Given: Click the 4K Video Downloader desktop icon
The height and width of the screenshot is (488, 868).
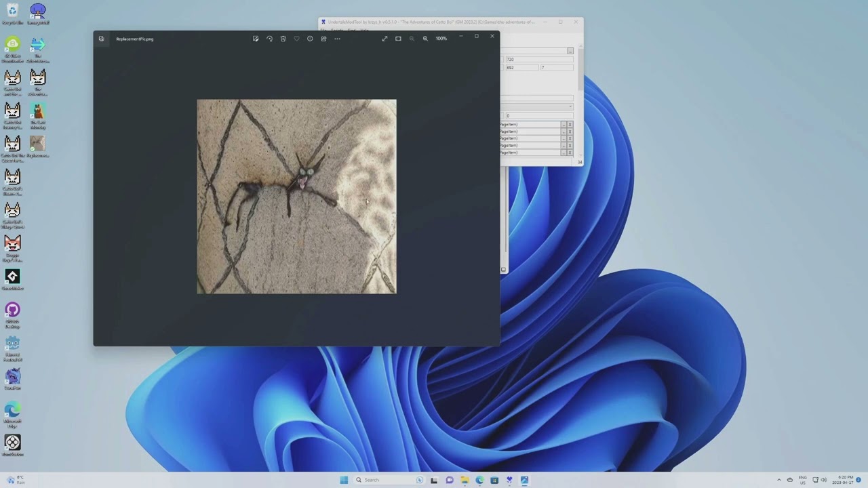Looking at the screenshot, I should point(12,49).
